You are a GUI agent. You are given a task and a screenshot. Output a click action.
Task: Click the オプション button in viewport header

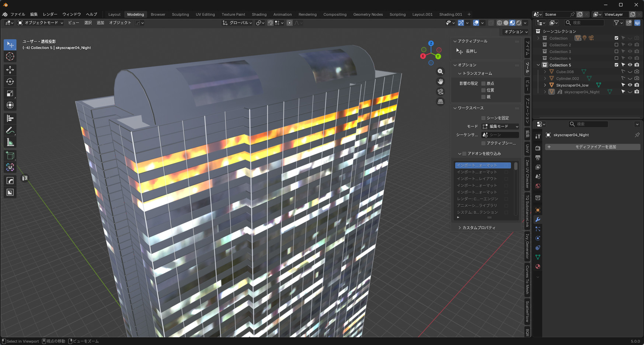[516, 32]
